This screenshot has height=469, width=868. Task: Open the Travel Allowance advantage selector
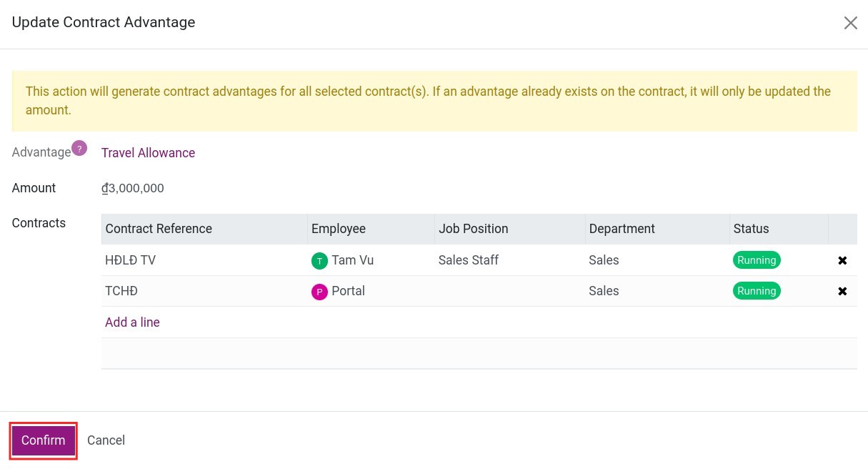(x=148, y=153)
